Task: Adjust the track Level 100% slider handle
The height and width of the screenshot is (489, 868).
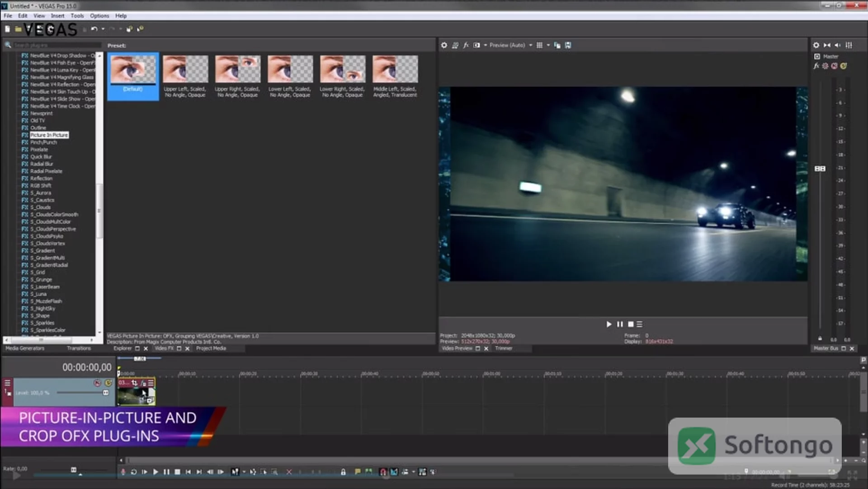Action: point(105,393)
